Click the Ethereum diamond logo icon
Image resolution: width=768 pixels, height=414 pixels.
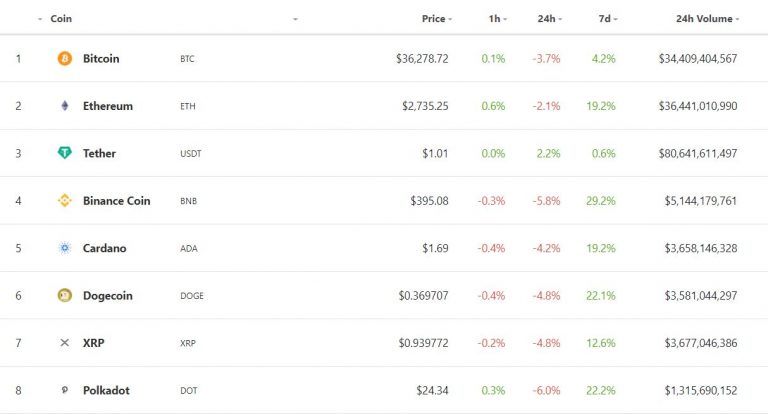tap(65, 106)
